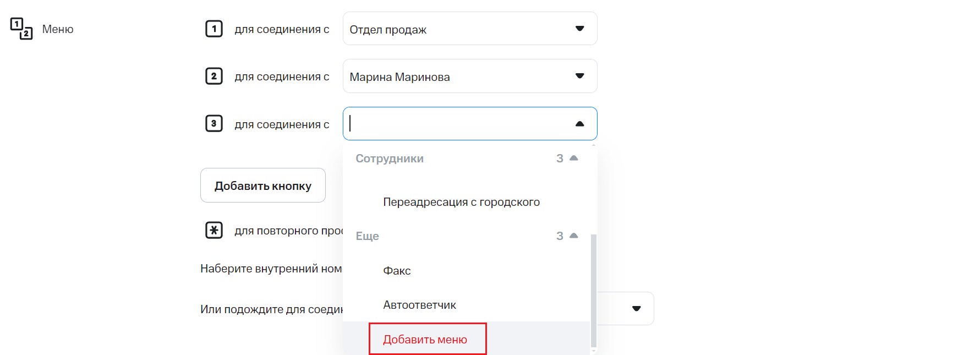980x355 pixels.
Task: Click the Меню section label
Action: pyautogui.click(x=58, y=29)
